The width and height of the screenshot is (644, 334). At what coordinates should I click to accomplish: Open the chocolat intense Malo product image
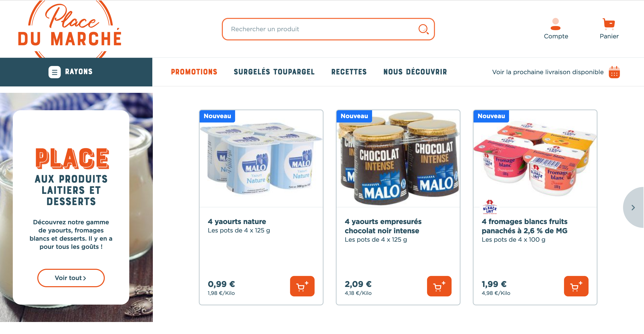(x=398, y=159)
